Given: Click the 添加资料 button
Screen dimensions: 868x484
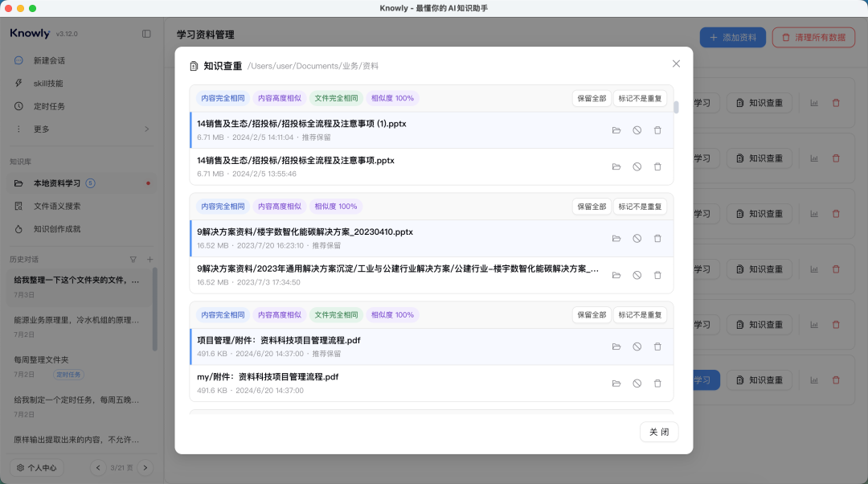Looking at the screenshot, I should (x=733, y=38).
